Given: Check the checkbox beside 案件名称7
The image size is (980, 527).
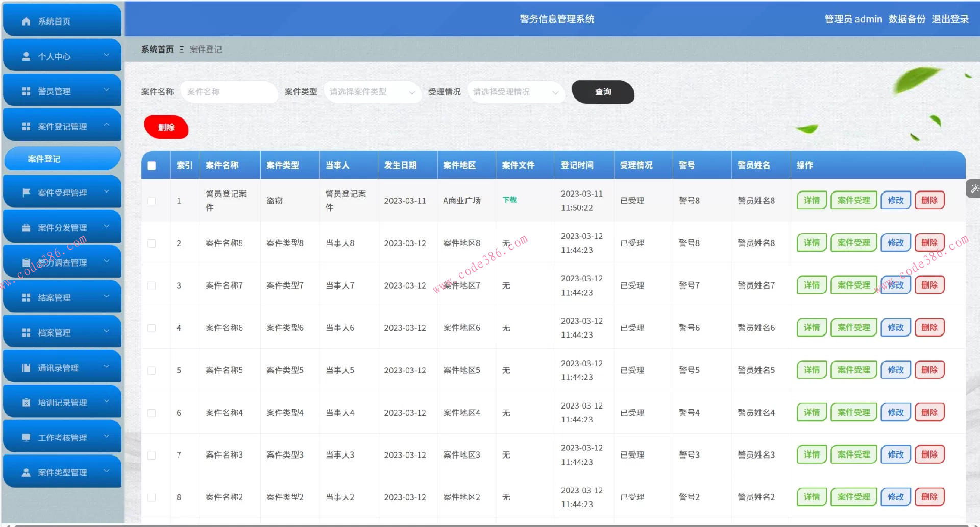Looking at the screenshot, I should click(x=151, y=285).
